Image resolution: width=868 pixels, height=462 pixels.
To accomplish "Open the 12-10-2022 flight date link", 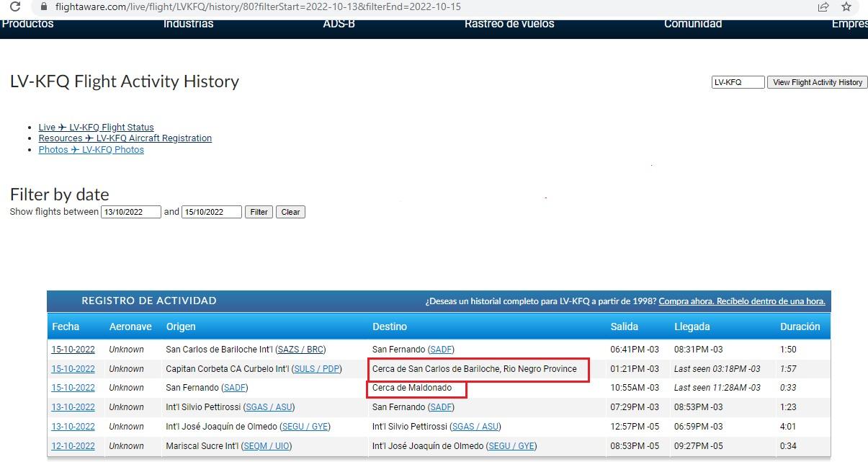I will (73, 446).
